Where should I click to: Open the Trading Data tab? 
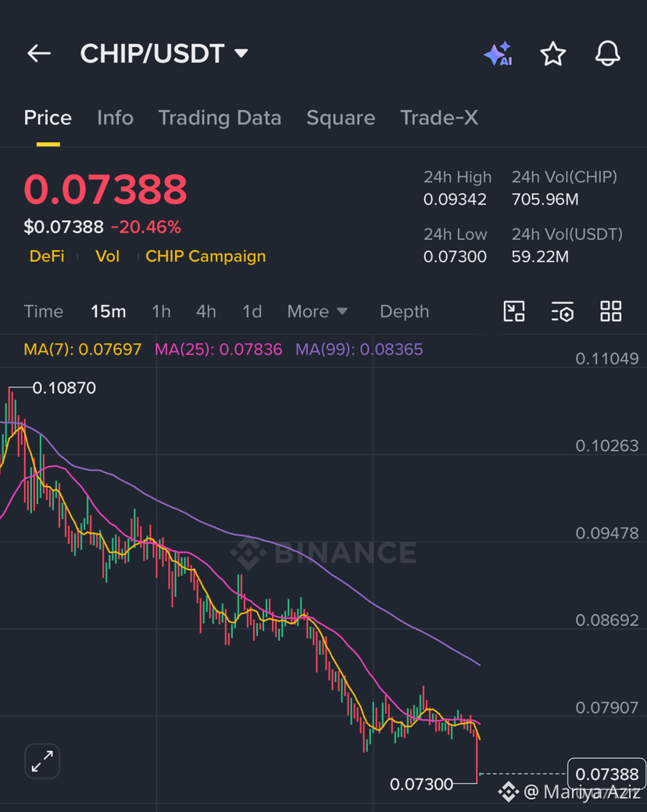(220, 118)
